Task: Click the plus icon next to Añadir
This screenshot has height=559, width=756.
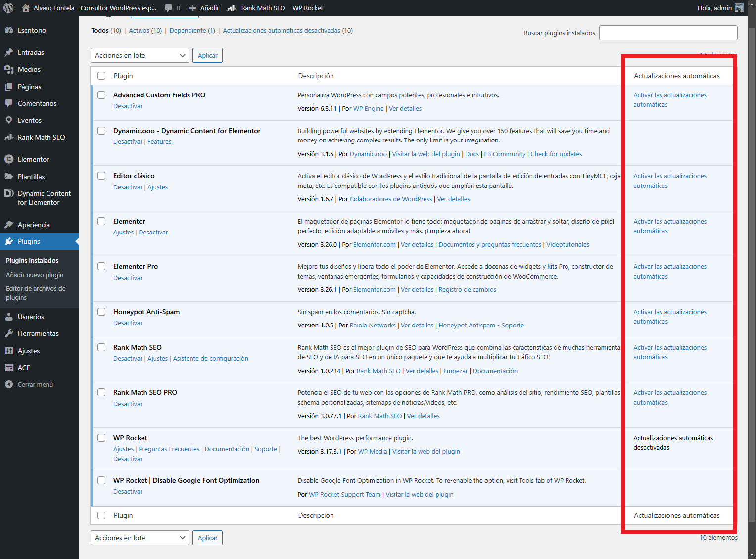Action: (193, 8)
